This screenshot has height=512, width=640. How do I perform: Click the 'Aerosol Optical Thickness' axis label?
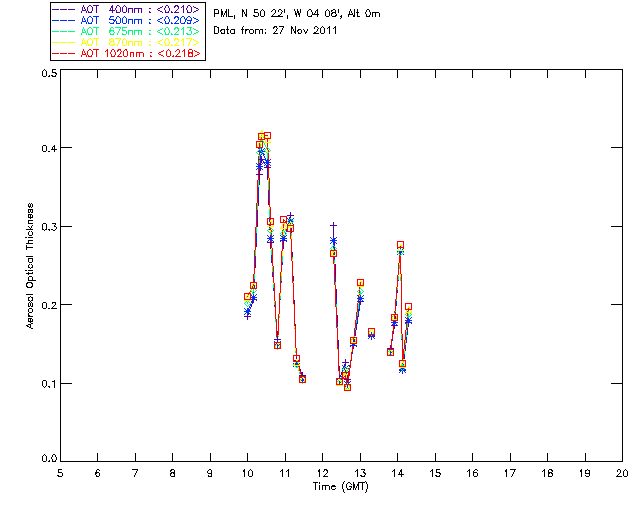pyautogui.click(x=30, y=266)
